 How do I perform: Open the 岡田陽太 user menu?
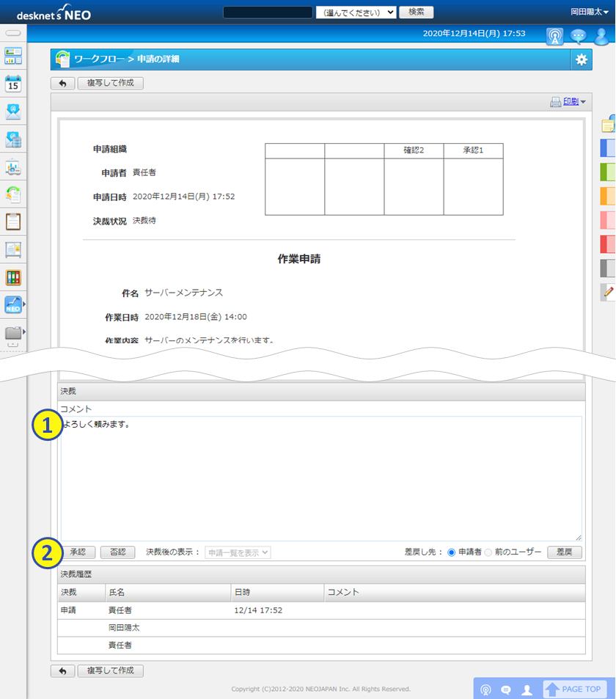click(590, 12)
